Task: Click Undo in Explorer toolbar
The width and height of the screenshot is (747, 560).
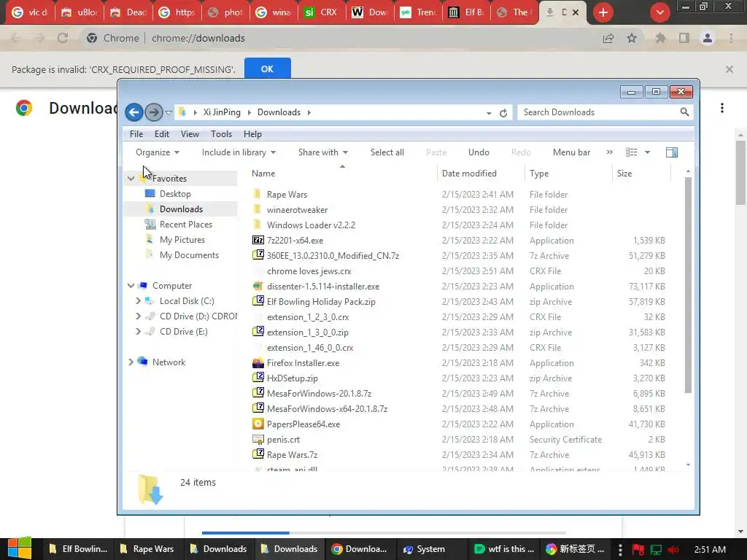Action: [x=479, y=152]
